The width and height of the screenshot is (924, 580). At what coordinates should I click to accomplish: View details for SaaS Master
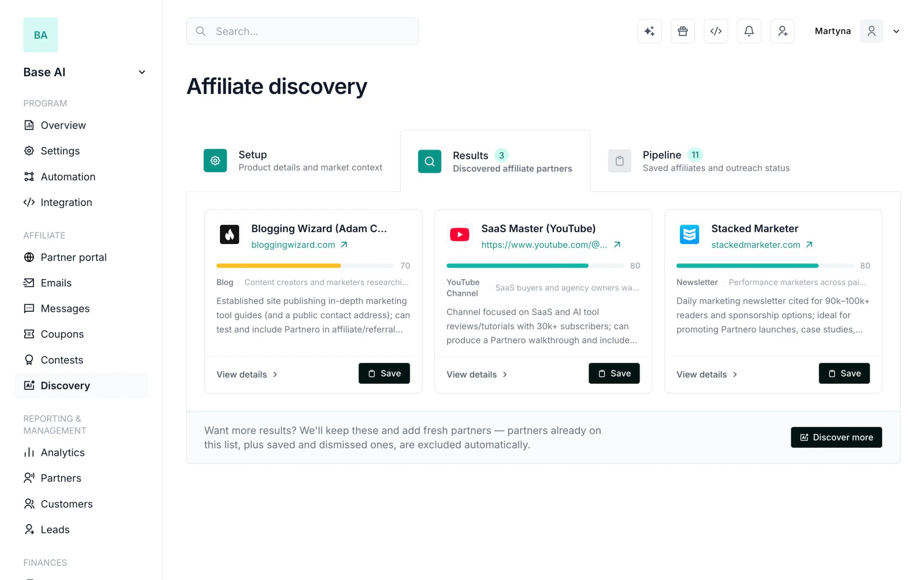[x=477, y=374]
